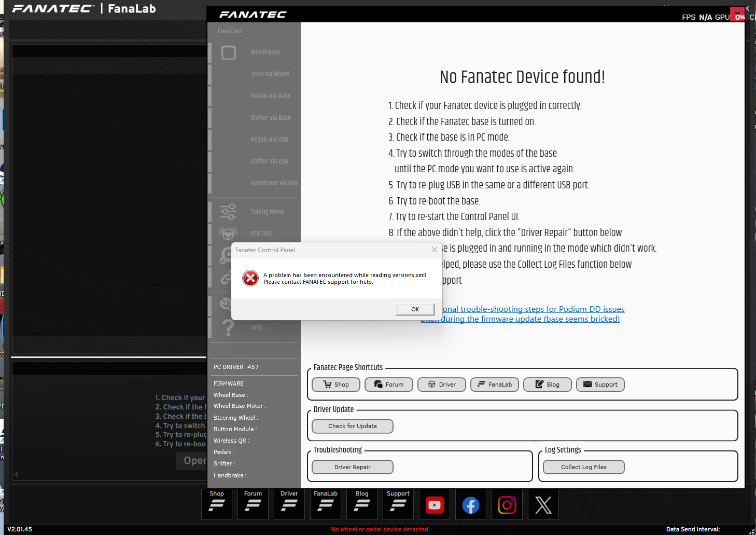Click the FPS N/A overlay readout
The width and height of the screenshot is (756, 535).
tap(697, 17)
